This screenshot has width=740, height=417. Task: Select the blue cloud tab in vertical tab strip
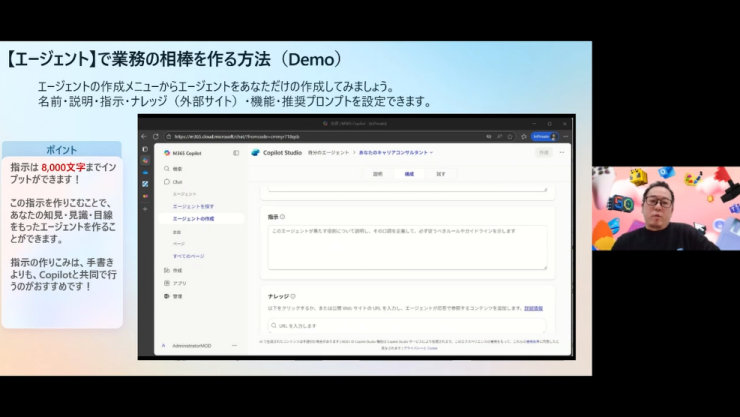click(145, 173)
